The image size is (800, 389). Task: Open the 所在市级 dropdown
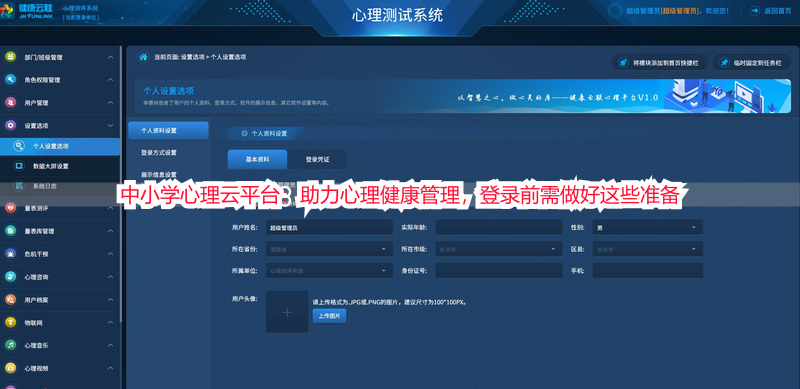click(x=498, y=249)
